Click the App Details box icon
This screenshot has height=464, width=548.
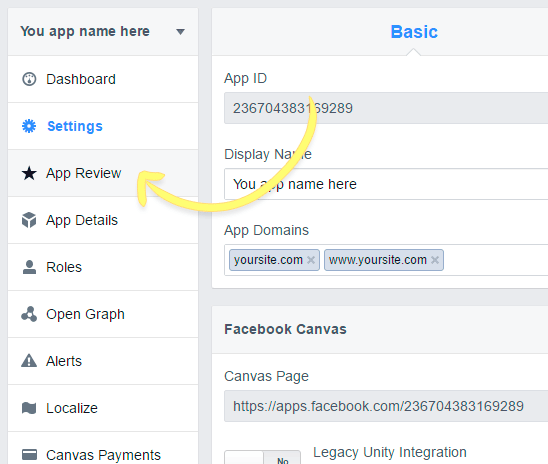click(x=29, y=220)
